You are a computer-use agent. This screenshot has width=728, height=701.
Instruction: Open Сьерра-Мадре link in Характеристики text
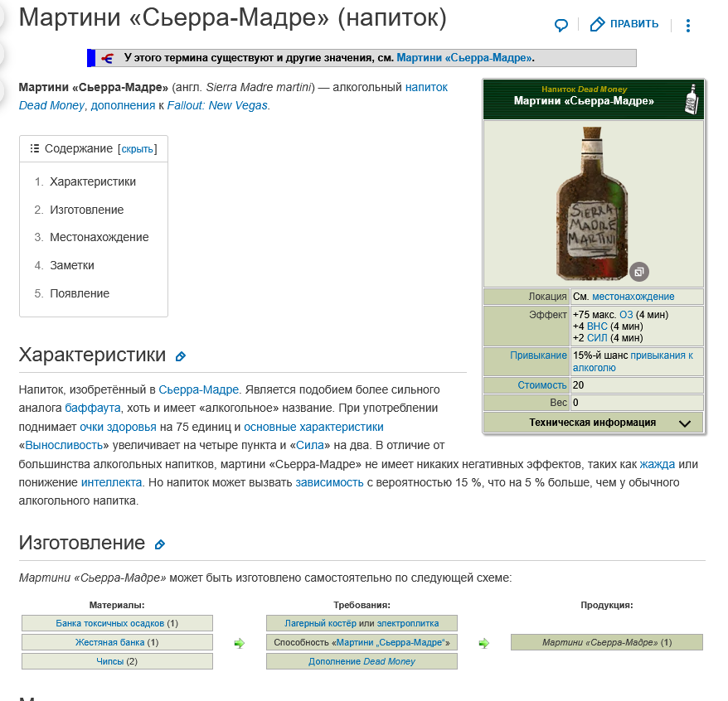[198, 389]
